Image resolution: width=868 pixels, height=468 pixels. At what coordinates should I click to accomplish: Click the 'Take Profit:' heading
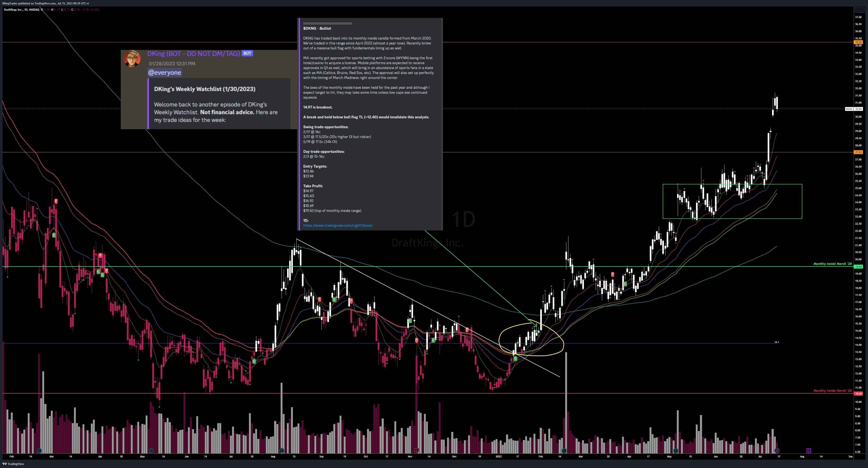(x=313, y=186)
